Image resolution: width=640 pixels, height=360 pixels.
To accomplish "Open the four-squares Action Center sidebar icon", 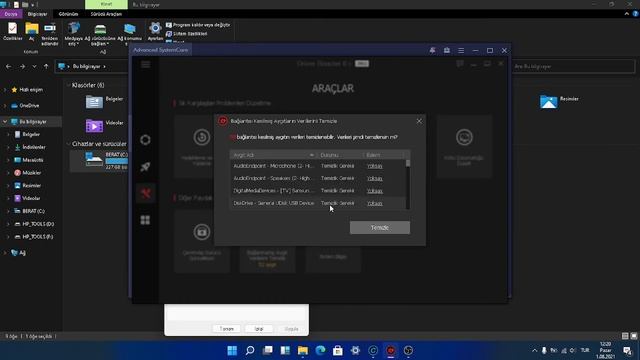I will (x=145, y=220).
